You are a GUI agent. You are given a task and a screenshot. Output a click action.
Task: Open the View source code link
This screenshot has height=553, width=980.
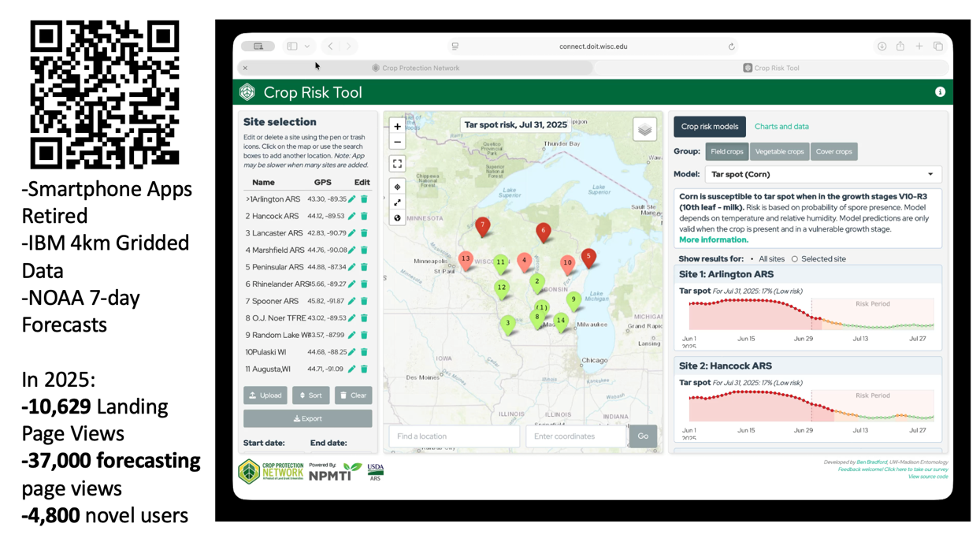pyautogui.click(x=928, y=477)
